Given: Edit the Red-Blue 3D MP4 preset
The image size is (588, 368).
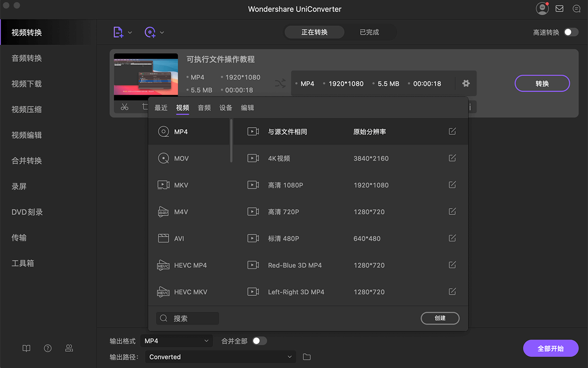Looking at the screenshot, I should 452,265.
